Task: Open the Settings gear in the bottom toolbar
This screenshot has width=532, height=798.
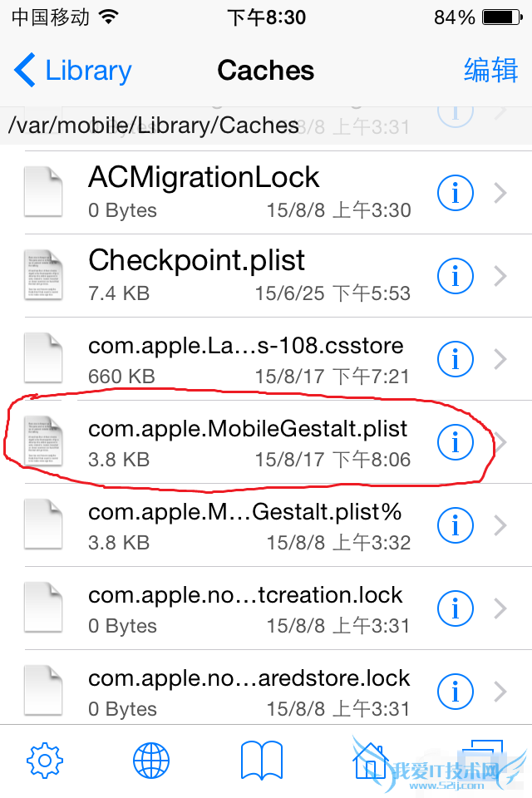Action: pyautogui.click(x=44, y=760)
